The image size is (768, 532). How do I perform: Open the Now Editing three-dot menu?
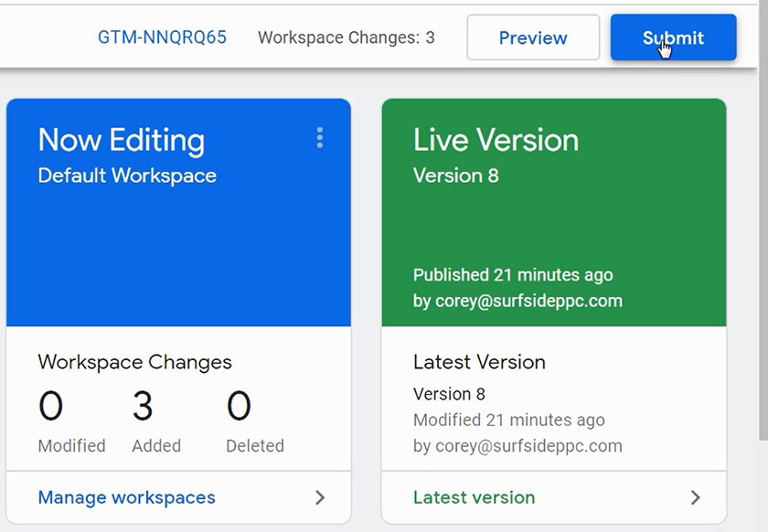pyautogui.click(x=319, y=137)
